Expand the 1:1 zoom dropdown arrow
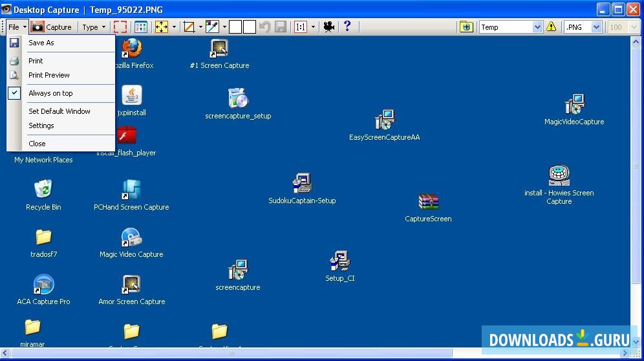 click(x=313, y=27)
